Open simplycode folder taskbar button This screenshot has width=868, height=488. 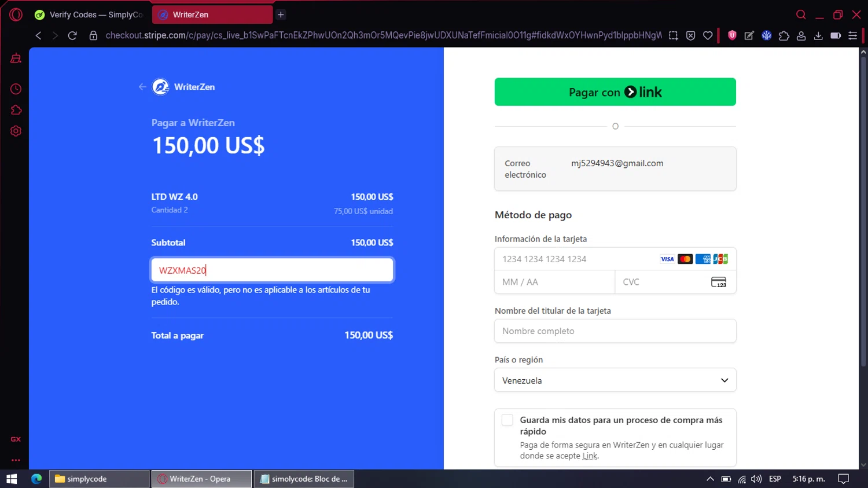click(x=100, y=479)
